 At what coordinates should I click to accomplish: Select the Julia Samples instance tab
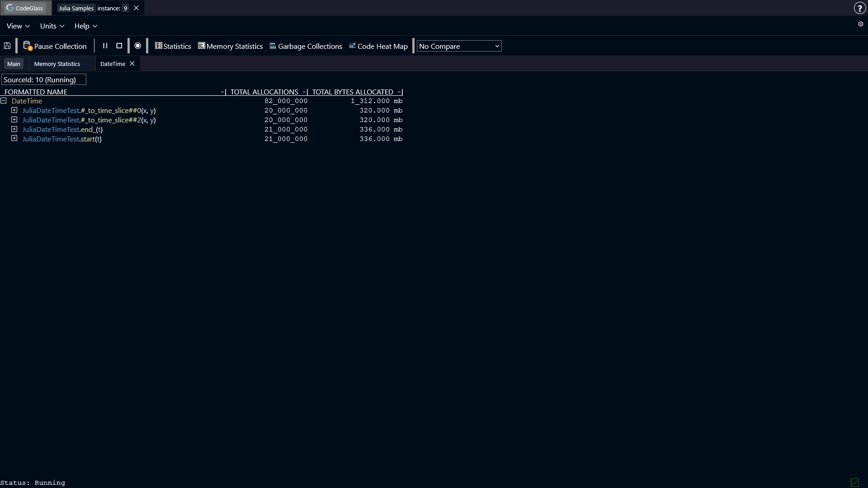(x=93, y=8)
